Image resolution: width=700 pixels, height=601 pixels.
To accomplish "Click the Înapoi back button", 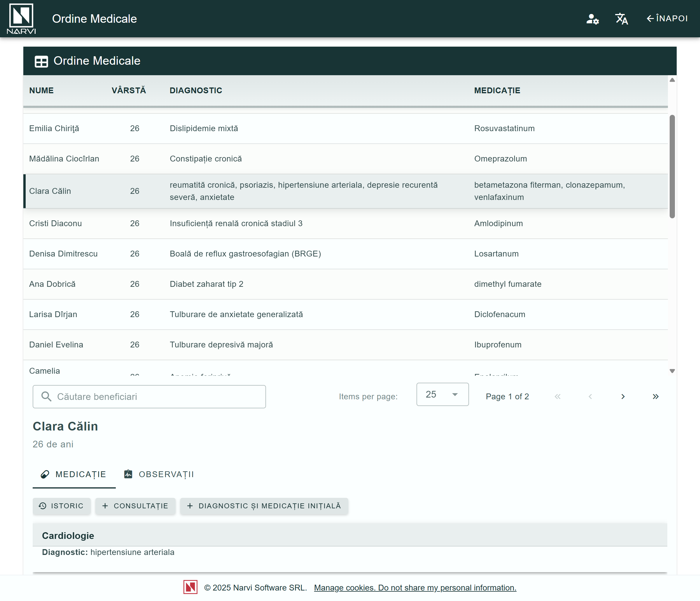I will coord(667,19).
